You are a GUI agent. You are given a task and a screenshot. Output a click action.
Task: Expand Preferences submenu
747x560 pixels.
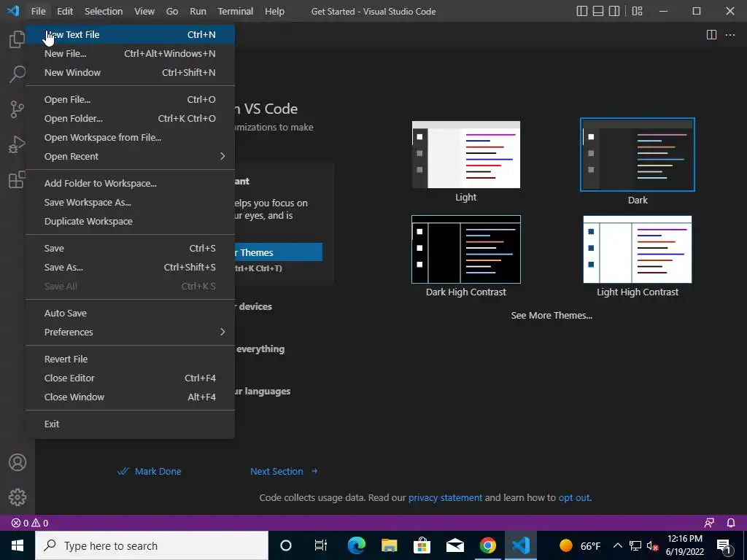pyautogui.click(x=130, y=332)
